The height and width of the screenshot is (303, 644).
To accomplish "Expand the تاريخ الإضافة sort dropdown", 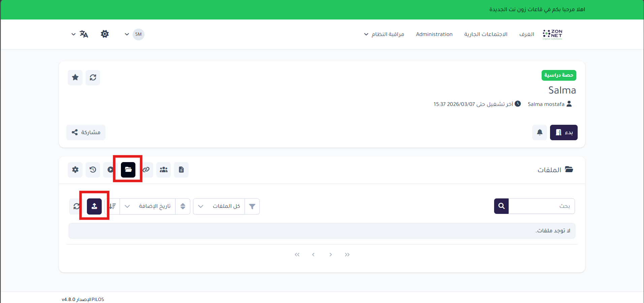I will [x=148, y=206].
